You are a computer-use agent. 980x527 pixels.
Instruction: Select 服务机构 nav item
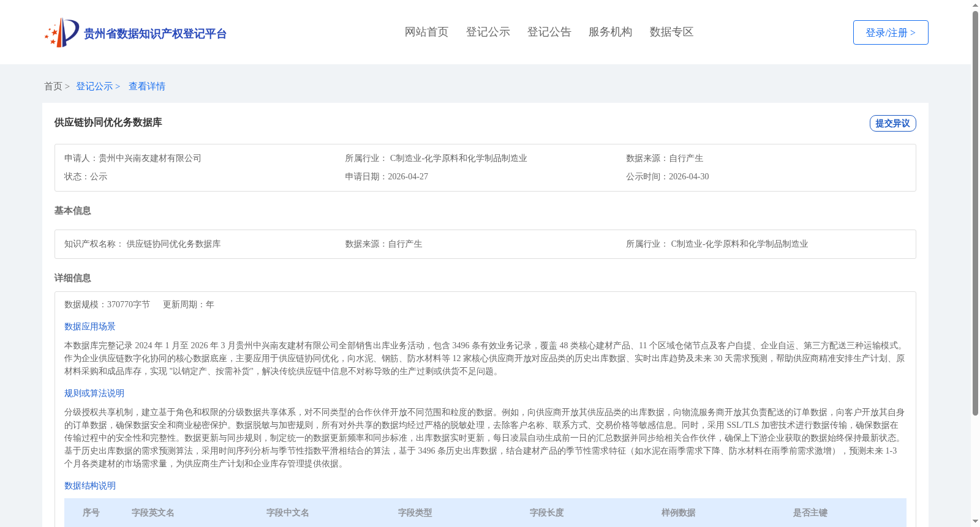click(x=610, y=32)
